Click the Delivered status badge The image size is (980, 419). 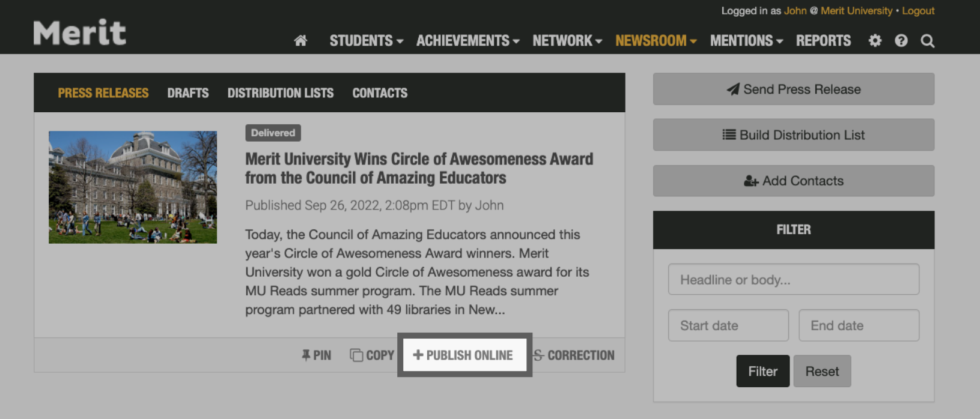(273, 133)
